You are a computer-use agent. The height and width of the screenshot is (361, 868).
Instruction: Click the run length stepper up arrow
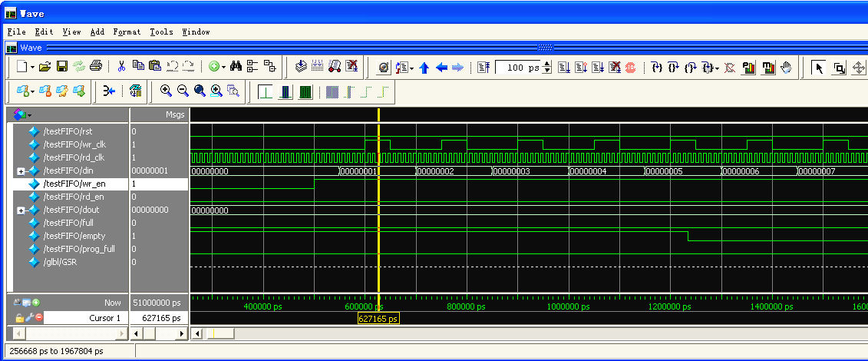(547, 65)
